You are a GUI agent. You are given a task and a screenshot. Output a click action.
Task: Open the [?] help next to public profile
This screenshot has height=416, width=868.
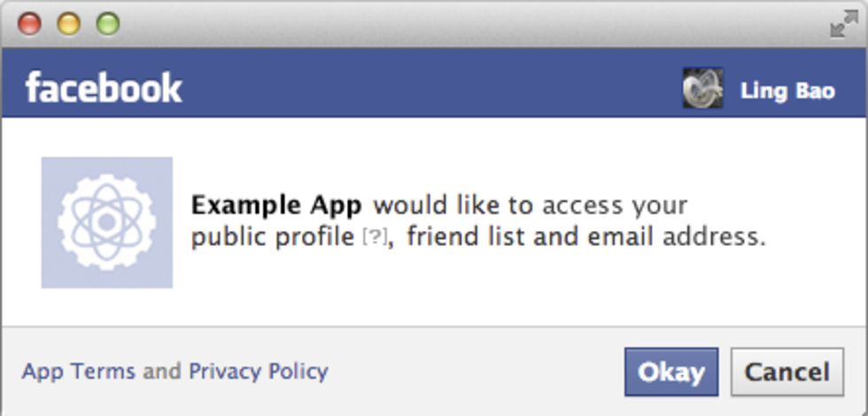point(375,238)
